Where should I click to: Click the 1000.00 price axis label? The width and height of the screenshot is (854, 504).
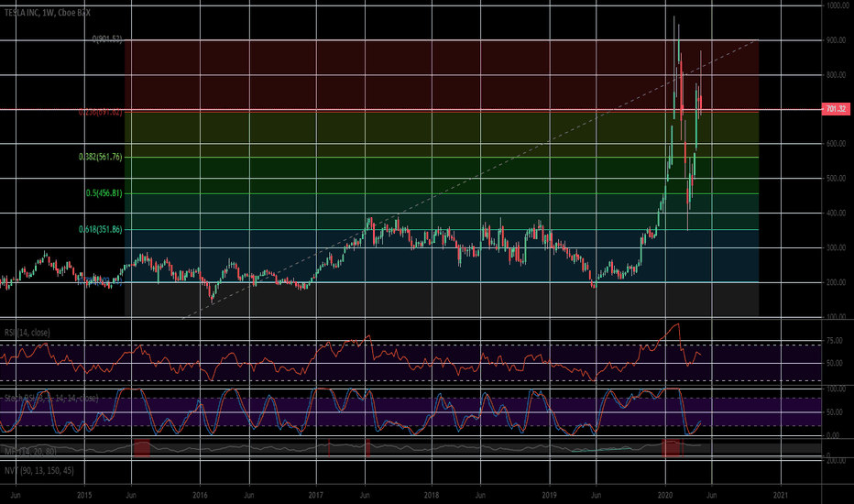(838, 5)
